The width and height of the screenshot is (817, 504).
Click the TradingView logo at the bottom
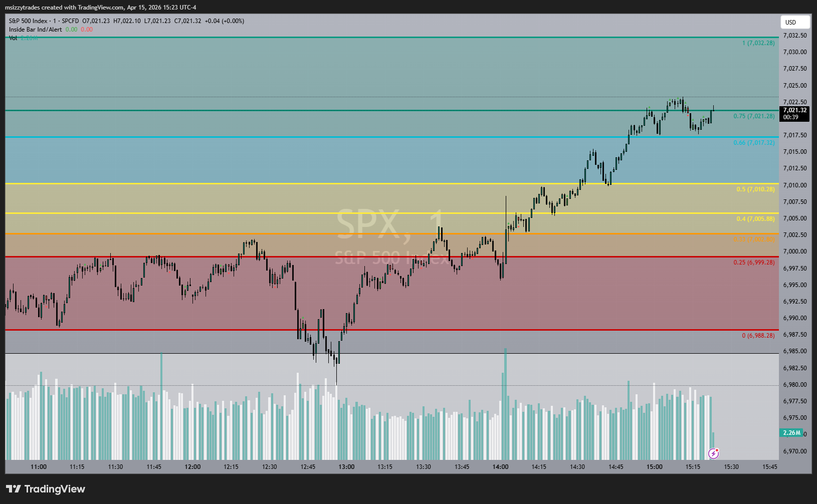pyautogui.click(x=46, y=489)
